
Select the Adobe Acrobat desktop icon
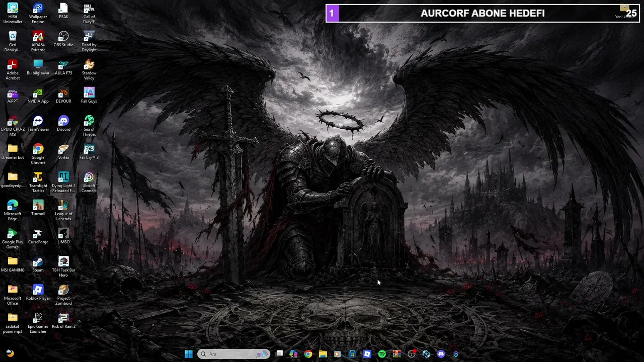coord(13,70)
